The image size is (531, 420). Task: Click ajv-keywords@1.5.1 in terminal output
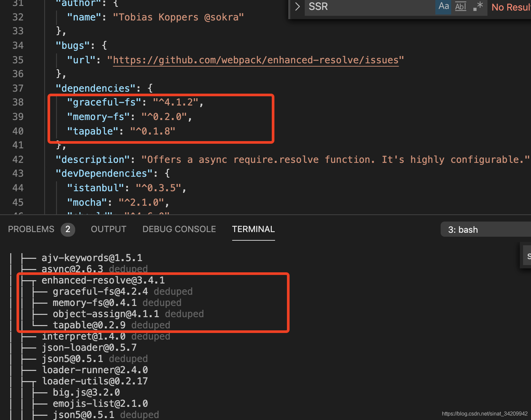pos(92,258)
